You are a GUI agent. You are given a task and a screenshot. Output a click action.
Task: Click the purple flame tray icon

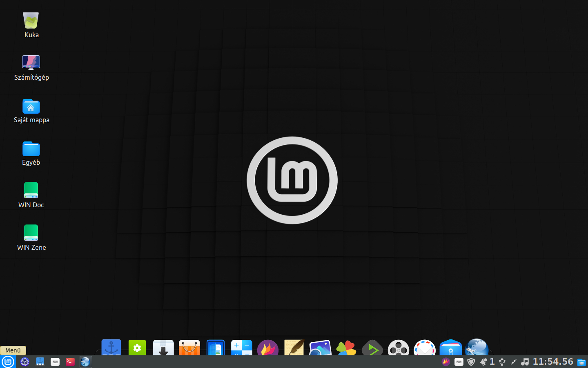pyautogui.click(x=446, y=362)
